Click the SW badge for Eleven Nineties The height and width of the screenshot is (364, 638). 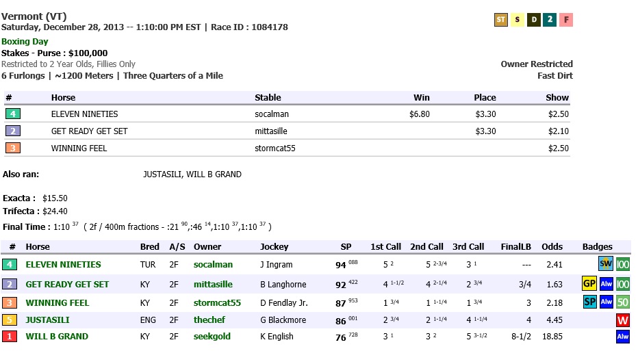click(606, 264)
